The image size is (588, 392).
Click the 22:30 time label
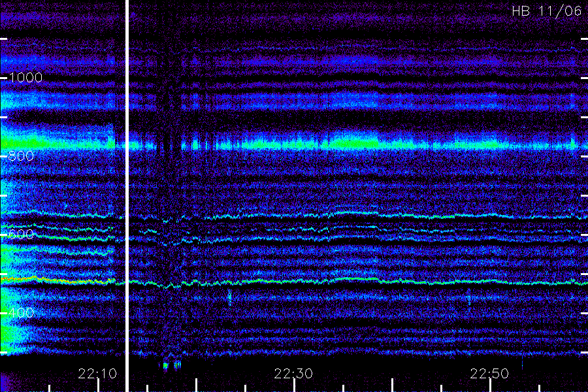coord(293,374)
